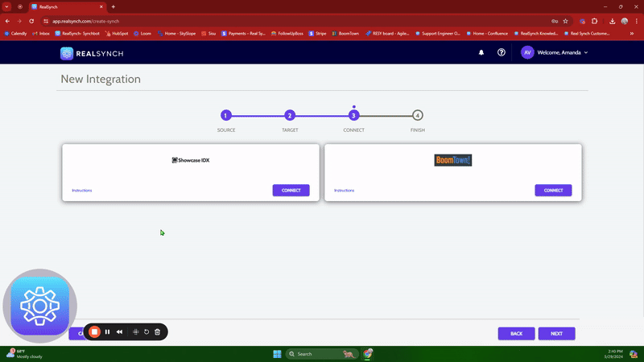Open the Chrome profile avatar
644x362 pixels.
[625, 22]
